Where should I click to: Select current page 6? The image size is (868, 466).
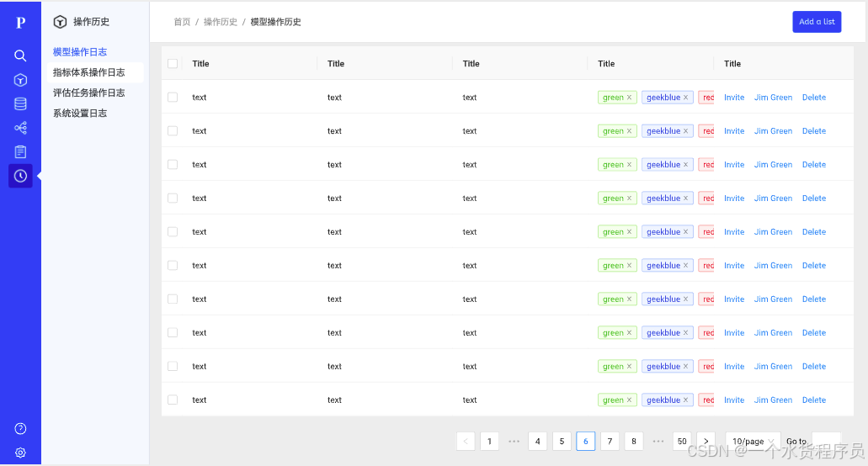coord(586,441)
